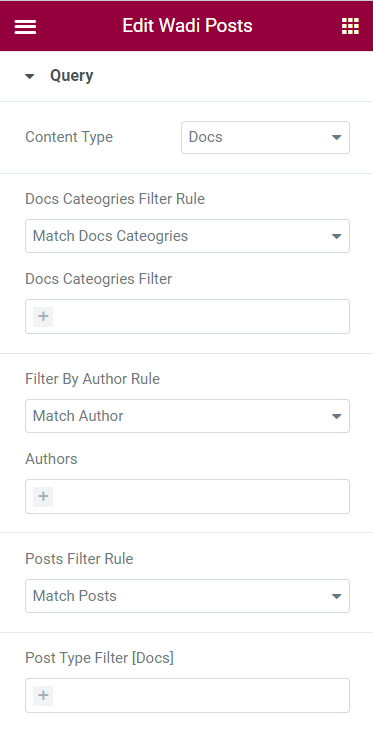Click the Edit Wadi Posts header title
The image size is (373, 731).
click(x=187, y=26)
